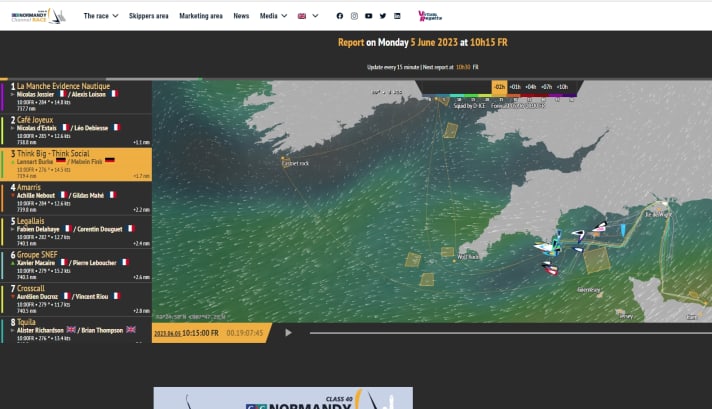Image resolution: width=712 pixels, height=409 pixels.
Task: Open the Class 40 Normandy banner image
Action: 283,398
